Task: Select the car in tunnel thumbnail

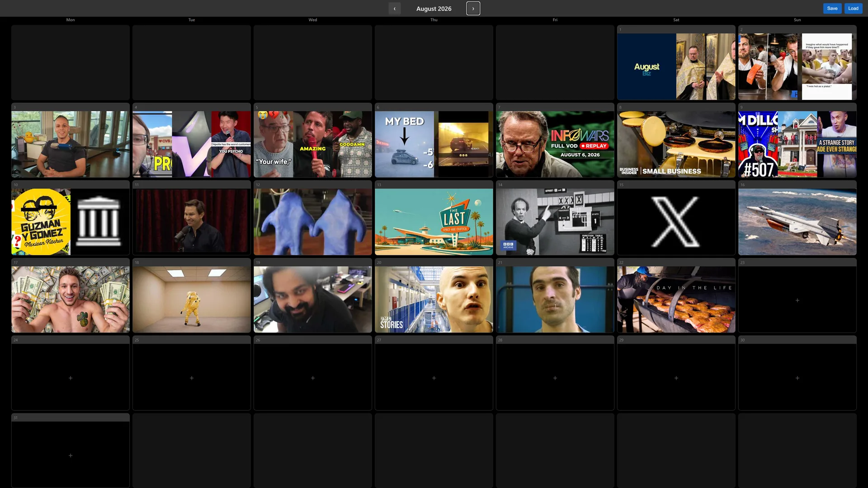Action: pos(463,144)
